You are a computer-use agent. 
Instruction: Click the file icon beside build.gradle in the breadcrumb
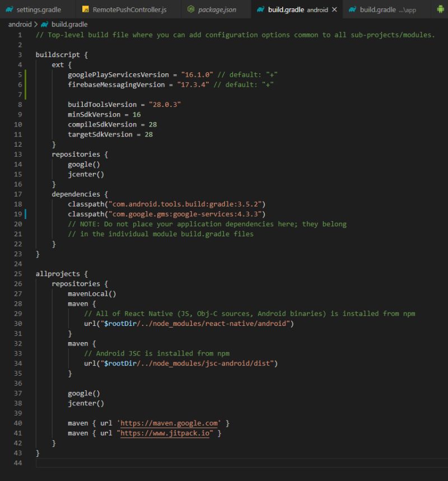tap(43, 24)
